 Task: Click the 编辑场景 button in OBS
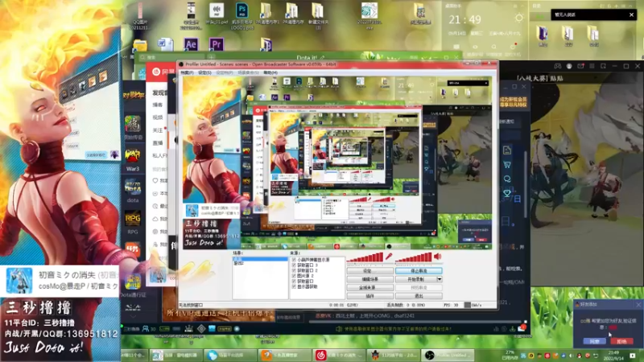(x=369, y=279)
